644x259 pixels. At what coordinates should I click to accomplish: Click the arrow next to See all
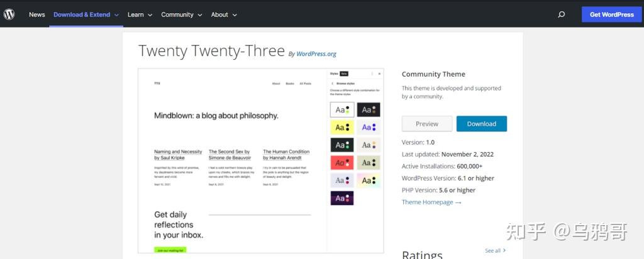click(x=504, y=250)
